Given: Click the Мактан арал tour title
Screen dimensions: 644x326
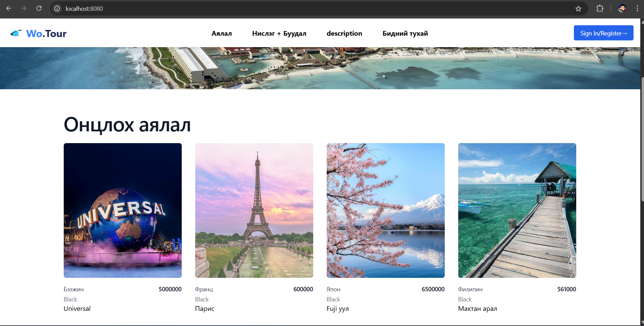Looking at the screenshot, I should point(477,308).
